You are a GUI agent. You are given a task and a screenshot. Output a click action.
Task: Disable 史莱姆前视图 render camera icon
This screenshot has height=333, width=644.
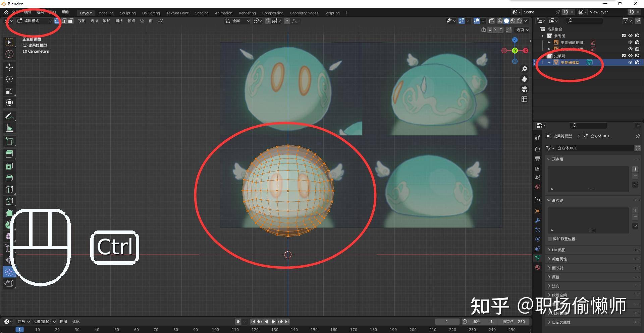(637, 42)
